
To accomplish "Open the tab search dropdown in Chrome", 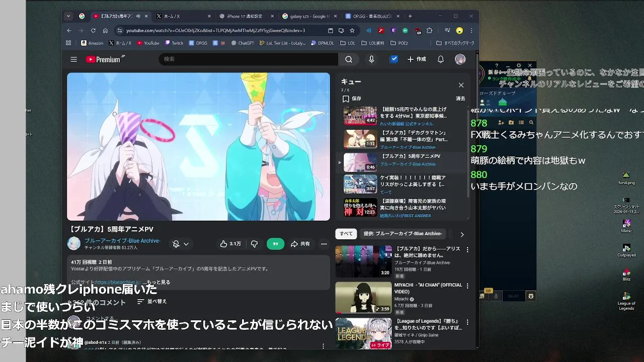I will [x=68, y=16].
